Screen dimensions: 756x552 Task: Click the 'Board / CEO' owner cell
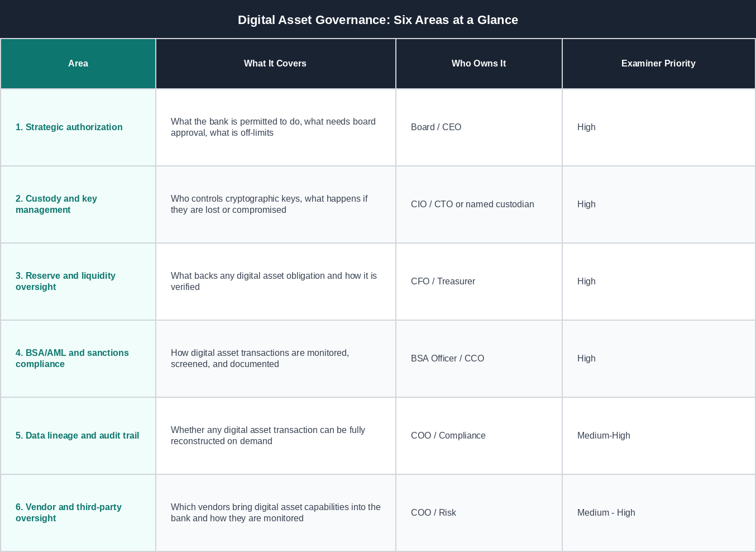point(479,127)
